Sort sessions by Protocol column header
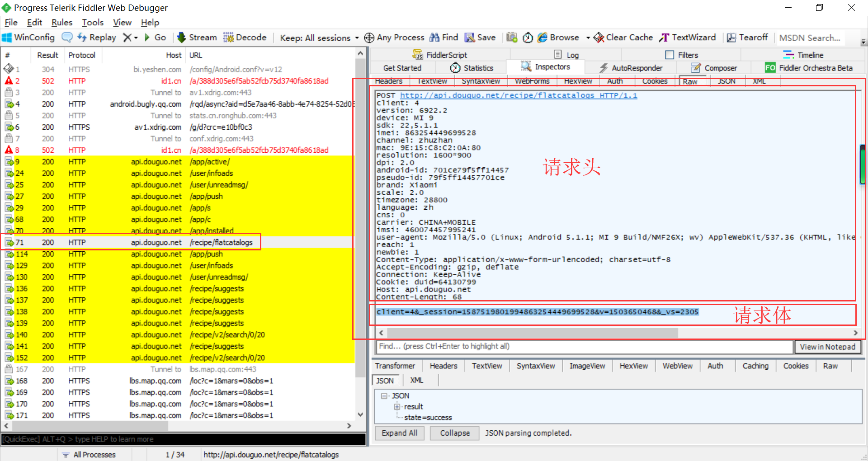Image resolution: width=868 pixels, height=461 pixels. click(82, 55)
